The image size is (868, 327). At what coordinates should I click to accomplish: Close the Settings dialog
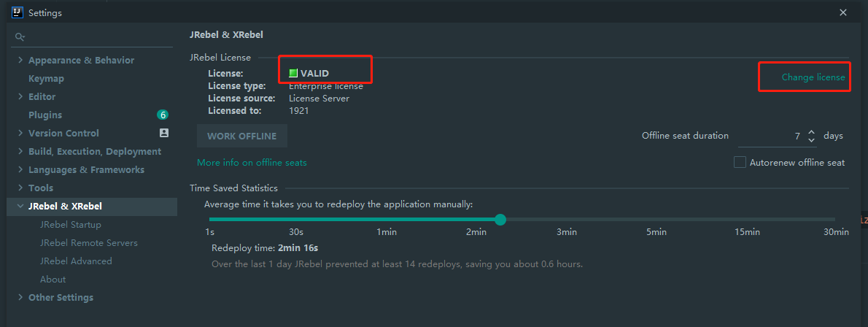coord(843,12)
